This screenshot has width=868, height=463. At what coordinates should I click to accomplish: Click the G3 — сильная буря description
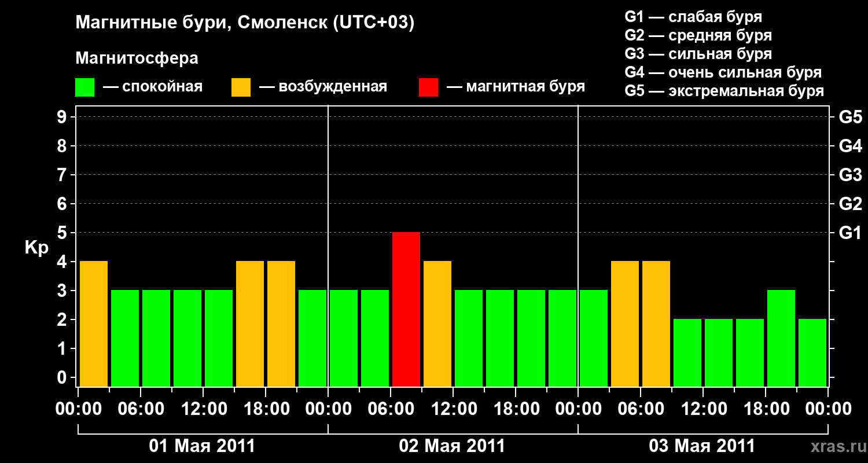coord(698,54)
